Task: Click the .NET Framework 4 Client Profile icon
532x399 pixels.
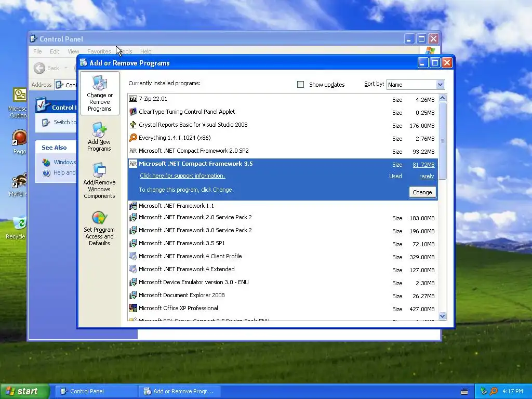Action: tap(133, 256)
